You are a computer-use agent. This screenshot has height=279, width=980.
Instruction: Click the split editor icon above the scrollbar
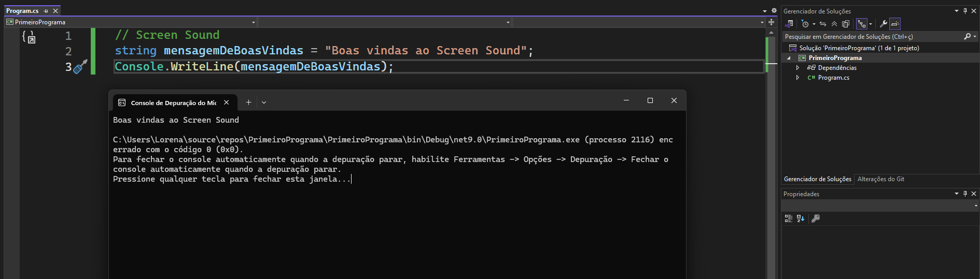[x=772, y=22]
